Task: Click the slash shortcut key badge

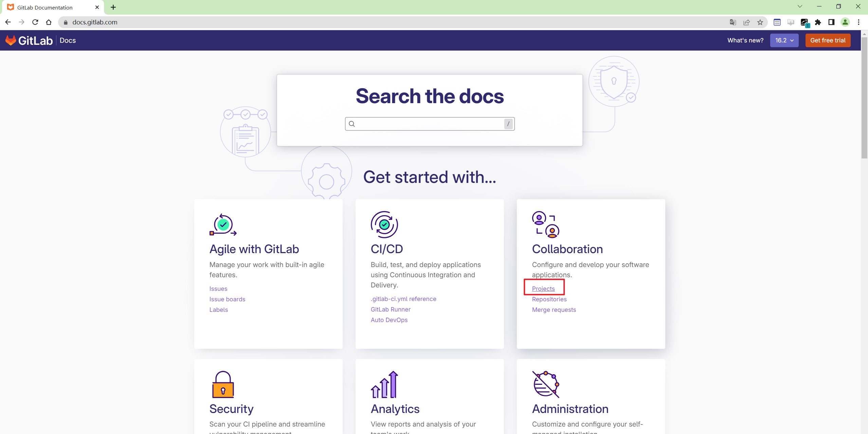Action: click(508, 124)
